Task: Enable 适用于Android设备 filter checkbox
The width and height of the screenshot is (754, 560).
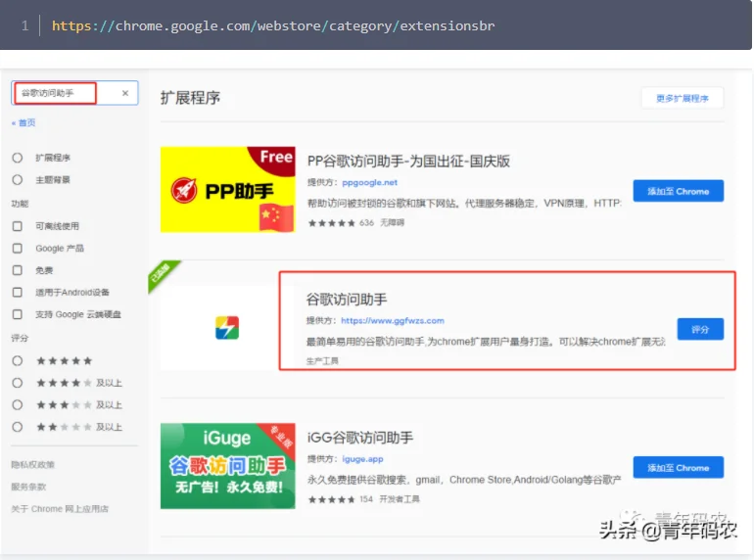Action: pos(18,293)
